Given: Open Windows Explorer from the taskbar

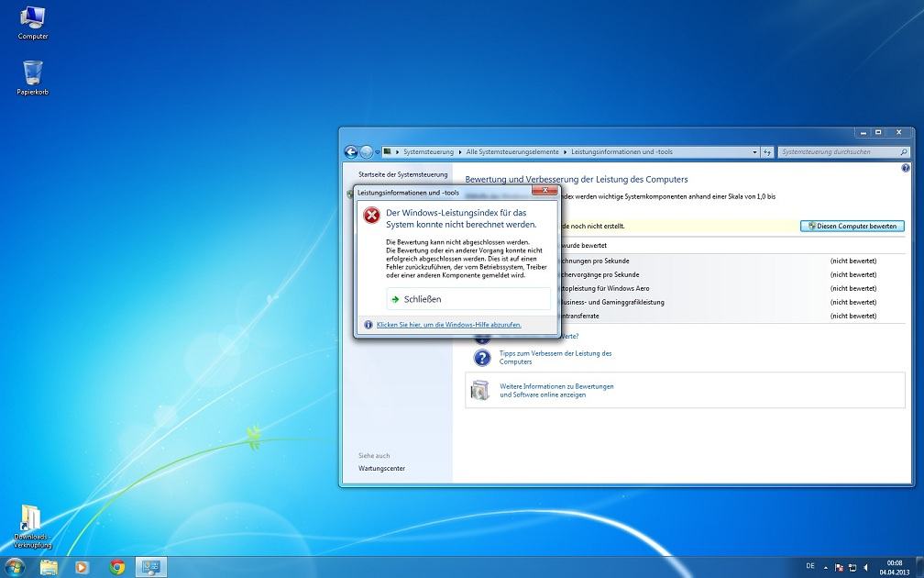Looking at the screenshot, I should [x=49, y=567].
